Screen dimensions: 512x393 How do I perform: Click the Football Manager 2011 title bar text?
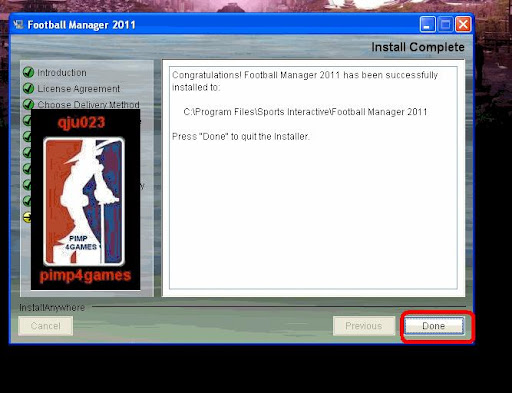pyautogui.click(x=82, y=25)
